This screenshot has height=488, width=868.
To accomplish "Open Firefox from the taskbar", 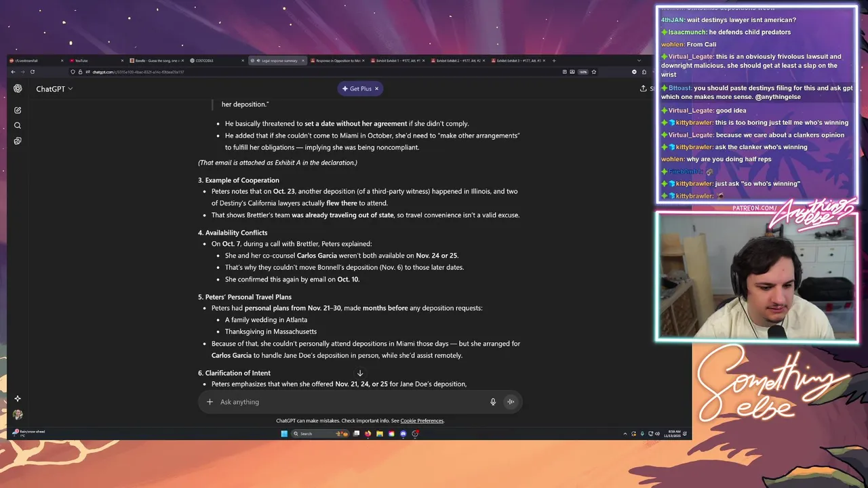I will click(368, 434).
